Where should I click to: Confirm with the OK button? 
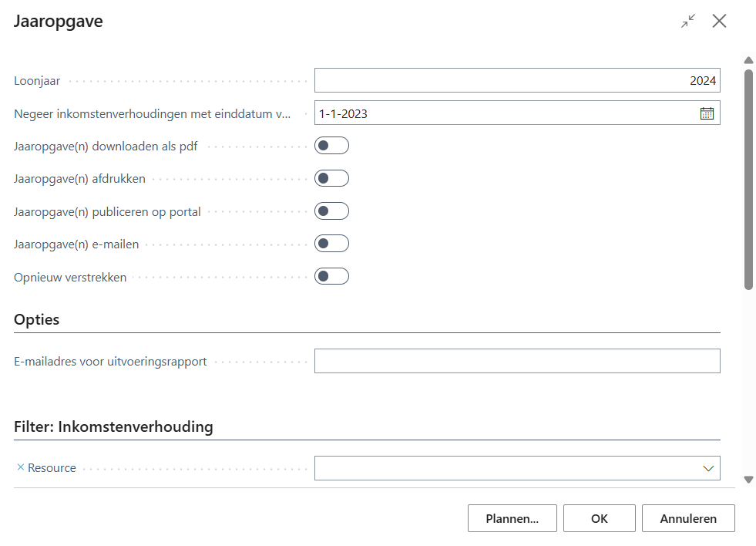tap(600, 518)
